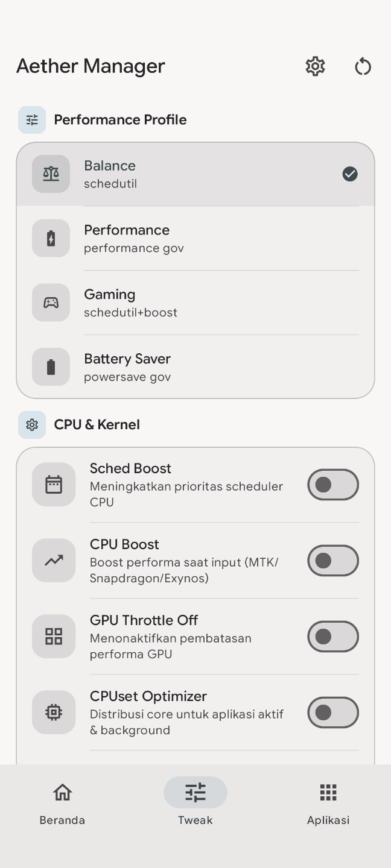Click the CPU & Kernel section header

pos(97,424)
